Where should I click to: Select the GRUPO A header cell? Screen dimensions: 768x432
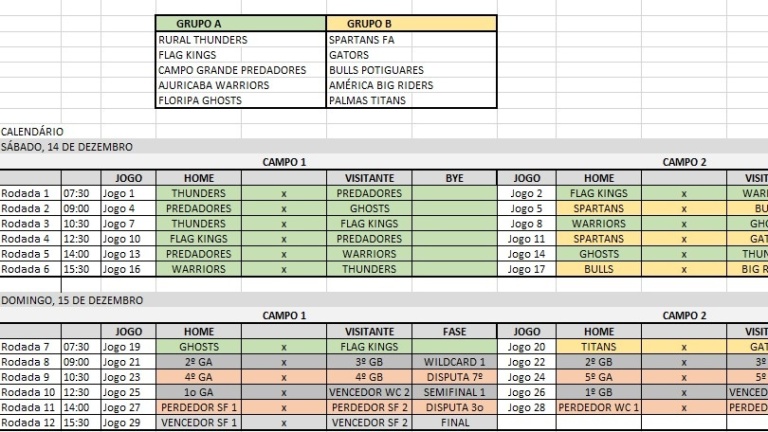(240, 24)
